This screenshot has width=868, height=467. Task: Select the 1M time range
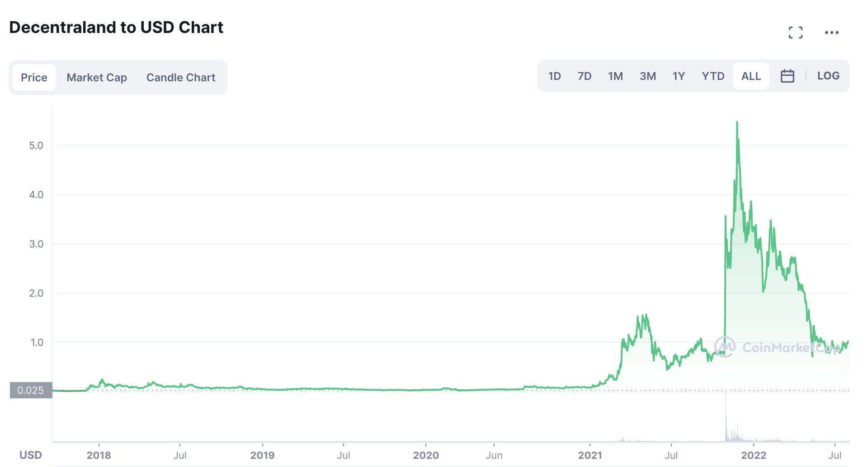pyautogui.click(x=615, y=76)
